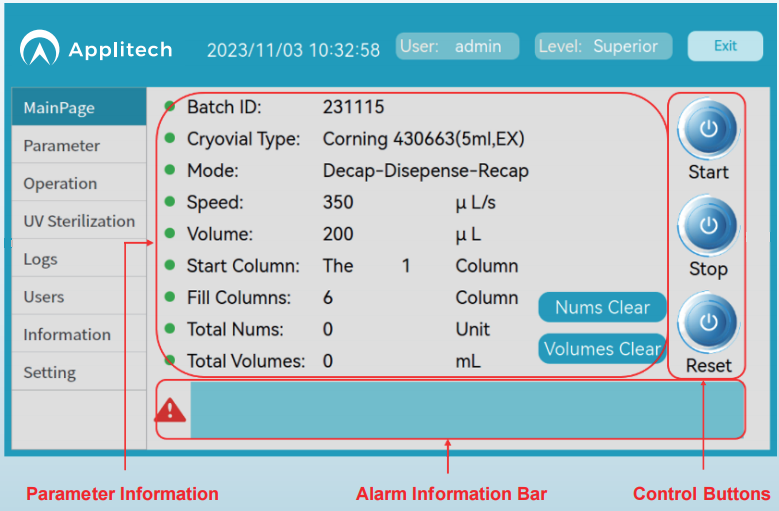Click the green dot beside Batch ID
779x511 pixels.
(x=169, y=106)
